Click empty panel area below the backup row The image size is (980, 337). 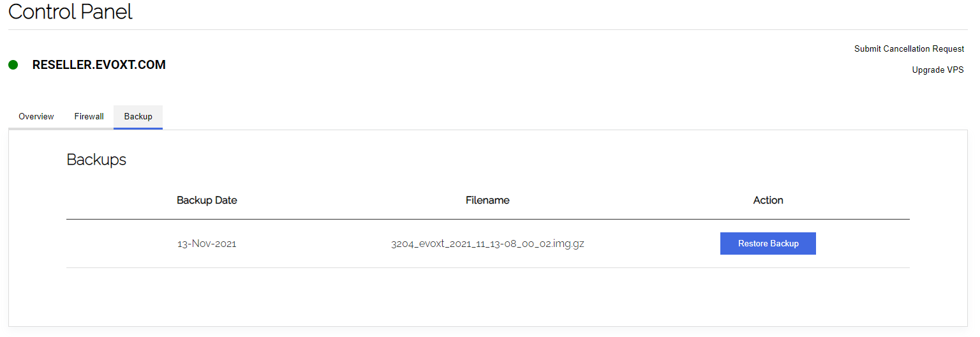pyautogui.click(x=487, y=297)
